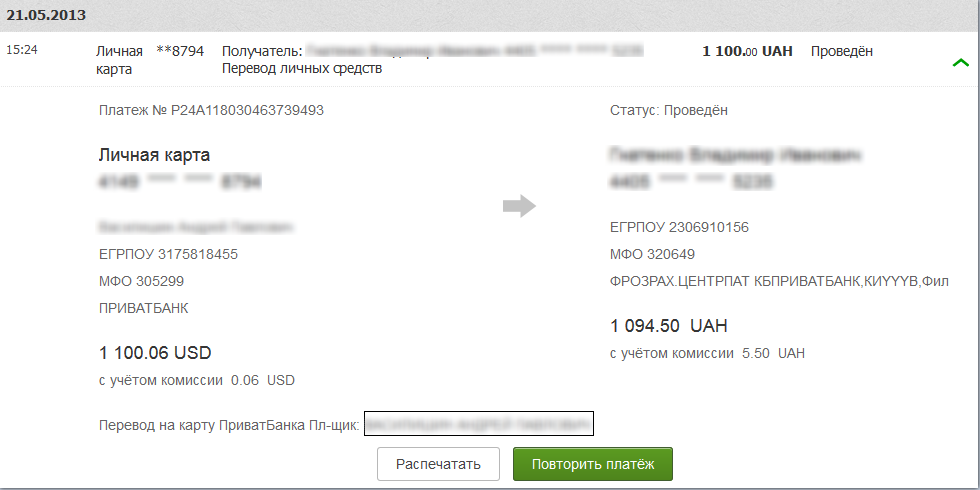Click the recipient ЕГРПОУ 2306910156 line
Screen dimensions: 980x490
coord(679,228)
